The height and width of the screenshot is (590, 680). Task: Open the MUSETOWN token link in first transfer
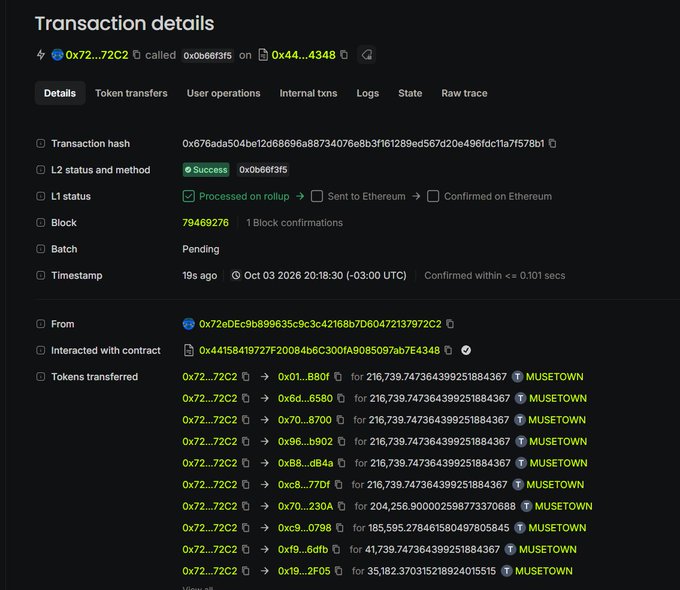point(554,377)
